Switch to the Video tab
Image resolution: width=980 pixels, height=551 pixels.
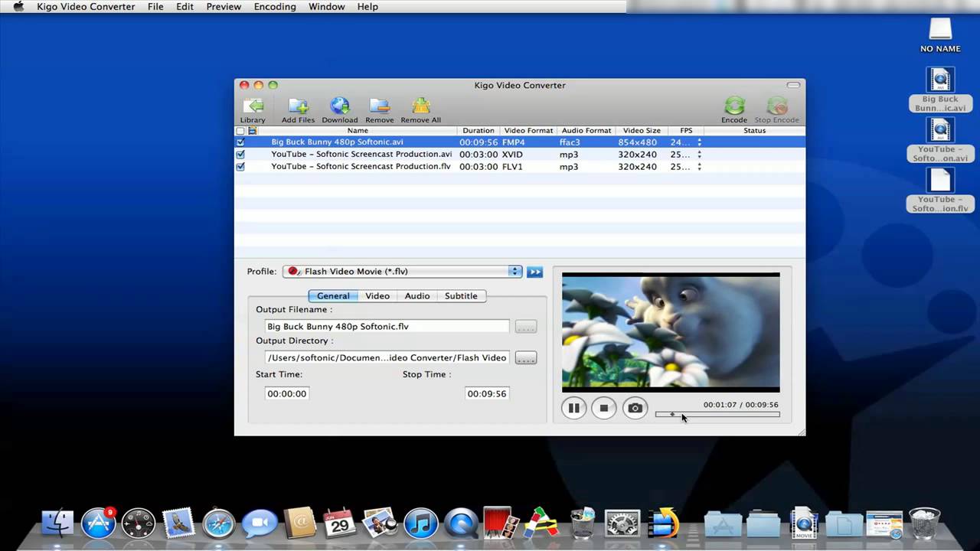[377, 296]
